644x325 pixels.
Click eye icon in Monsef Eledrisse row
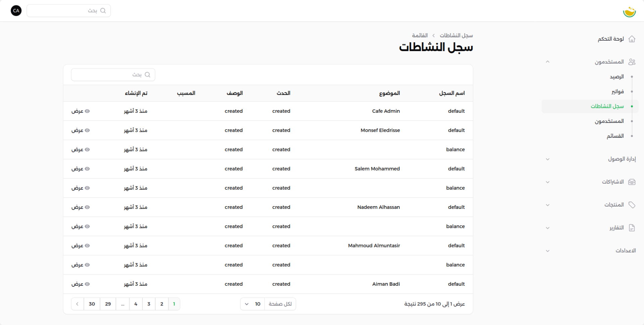87,130
